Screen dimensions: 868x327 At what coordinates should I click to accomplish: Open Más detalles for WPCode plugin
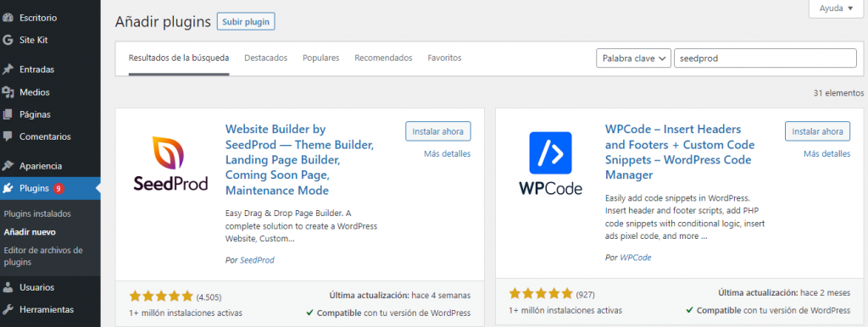827,154
